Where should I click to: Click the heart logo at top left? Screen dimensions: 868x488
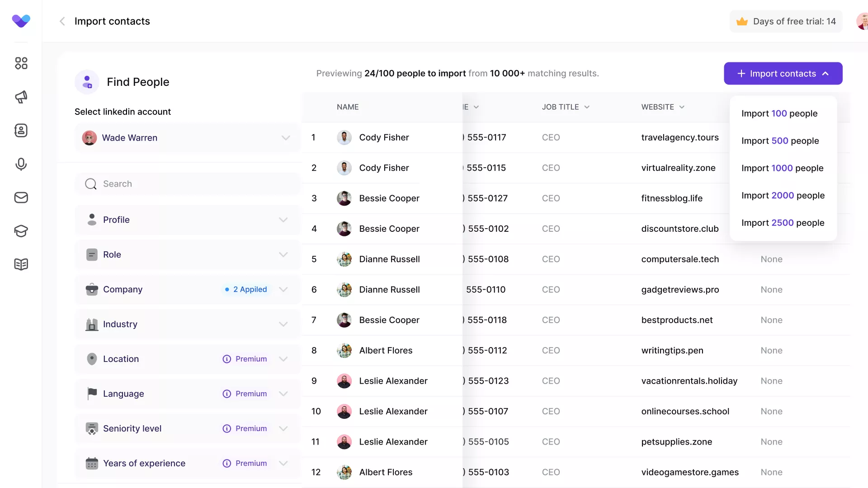(21, 21)
